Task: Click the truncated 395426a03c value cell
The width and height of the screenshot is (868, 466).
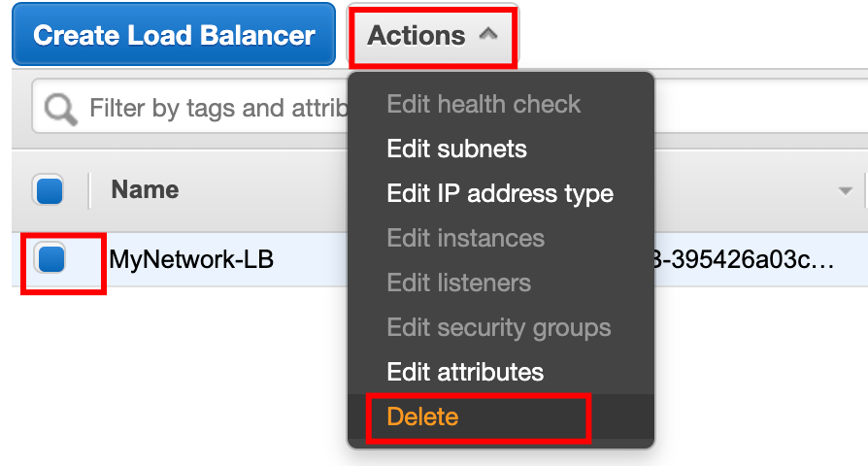Action: click(745, 259)
